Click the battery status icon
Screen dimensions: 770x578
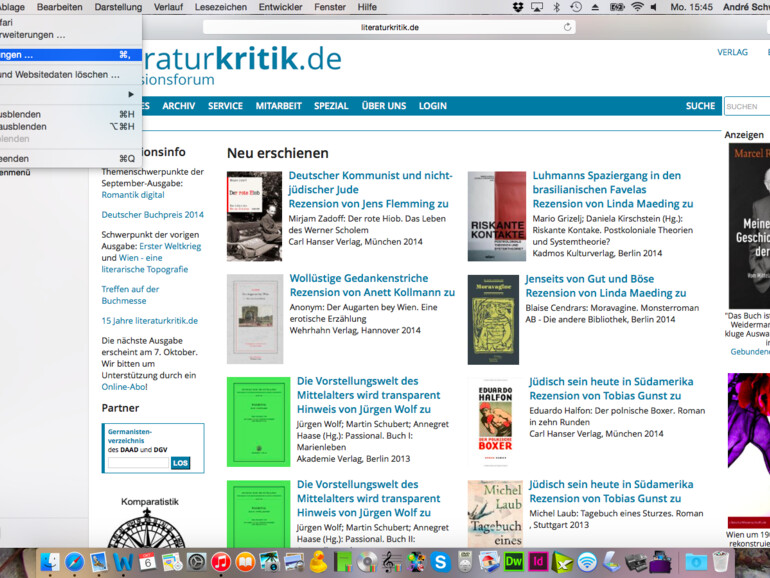[x=616, y=7]
